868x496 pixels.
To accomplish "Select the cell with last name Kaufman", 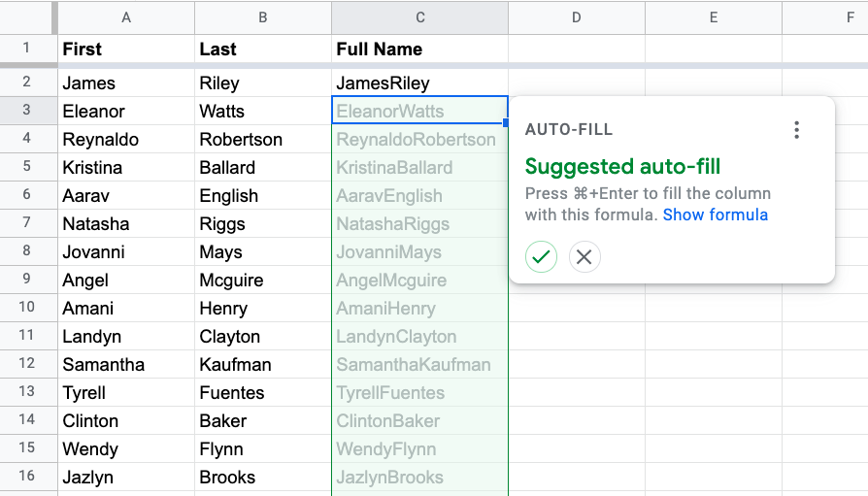I will (263, 364).
